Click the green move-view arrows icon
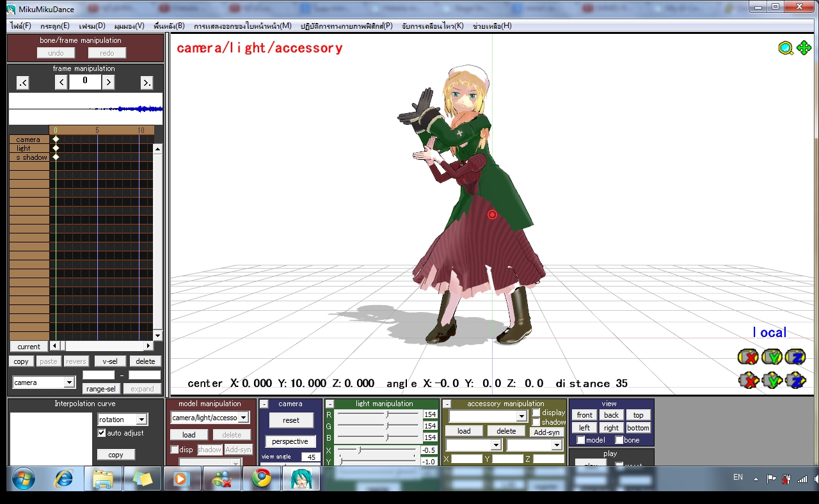 804,48
